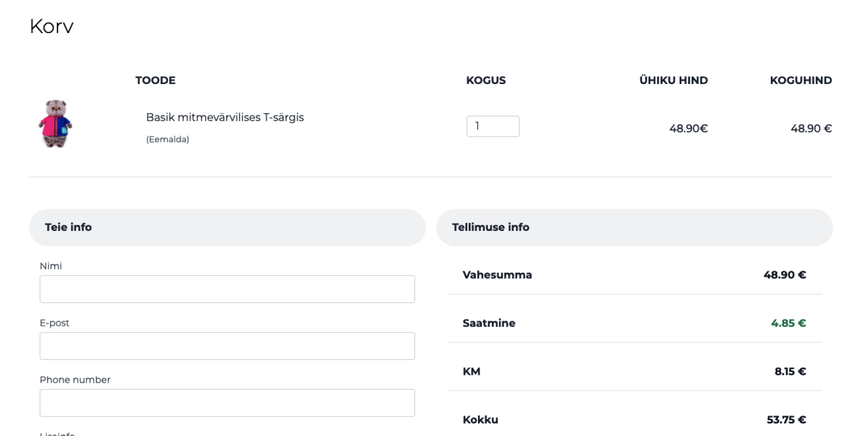The height and width of the screenshot is (436, 868).
Task: Open the Basik mitmevärvilises T-särgis product link
Action: tap(224, 118)
